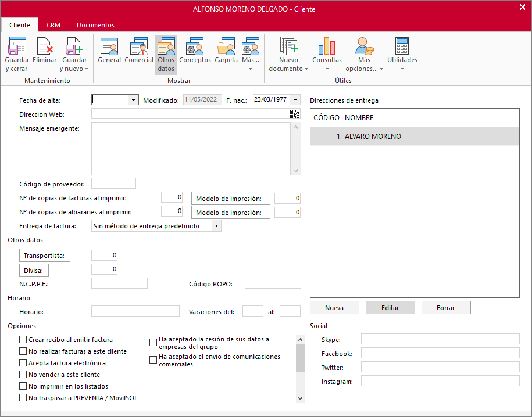Click the N.C.P.P.F. input field
Viewport: 532px width, 417px height.
coord(119,283)
